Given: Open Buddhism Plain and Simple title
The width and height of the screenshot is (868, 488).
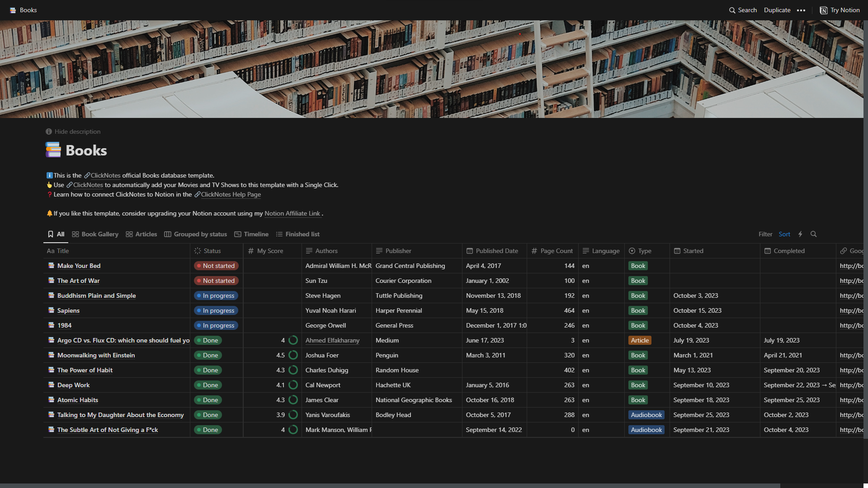Looking at the screenshot, I should pos(96,296).
